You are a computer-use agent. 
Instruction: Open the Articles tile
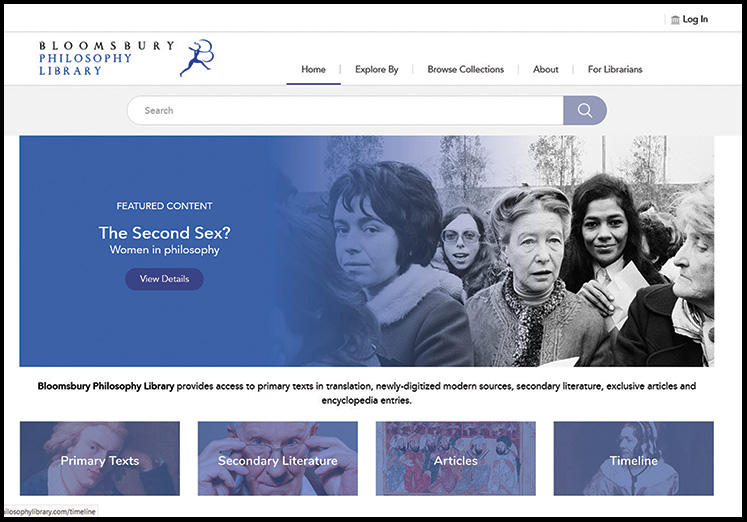(x=456, y=459)
